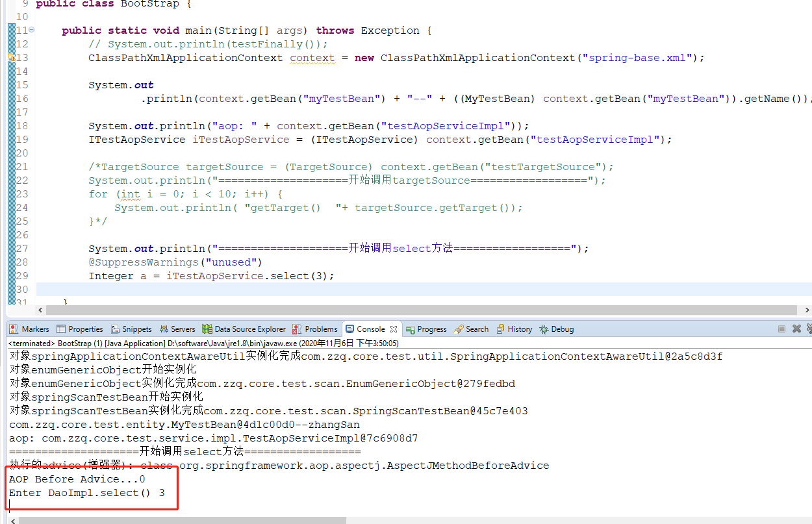
Task: Click the Debug bug icon
Action: (x=544, y=329)
